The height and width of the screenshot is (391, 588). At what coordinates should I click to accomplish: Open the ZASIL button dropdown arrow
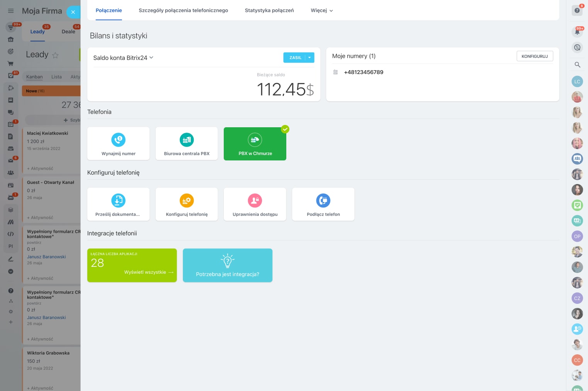coord(309,57)
